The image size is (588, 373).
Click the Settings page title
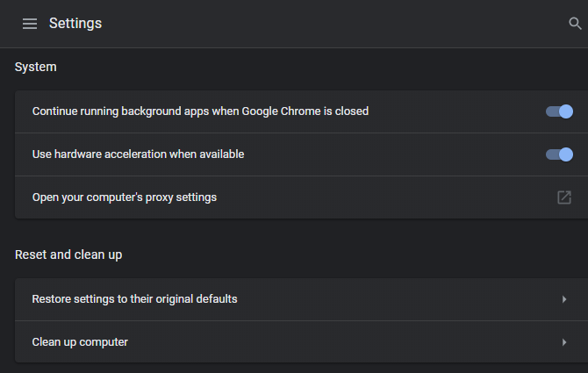(x=75, y=24)
